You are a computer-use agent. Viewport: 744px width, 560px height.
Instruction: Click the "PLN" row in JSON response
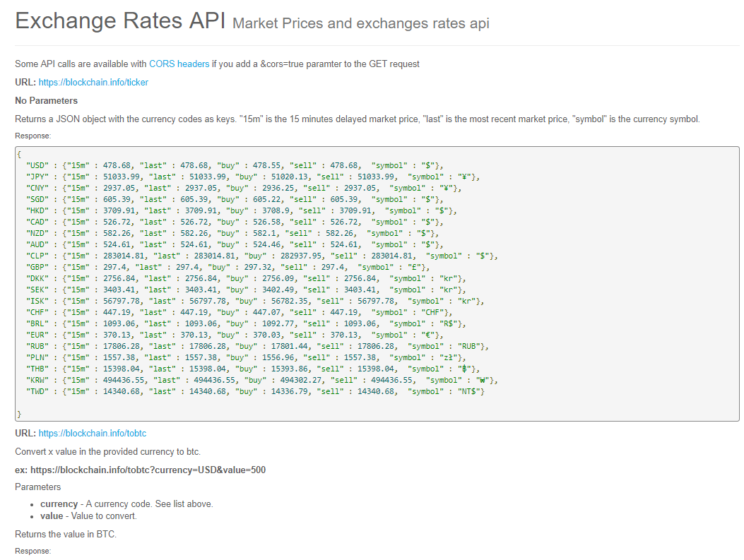pos(246,358)
